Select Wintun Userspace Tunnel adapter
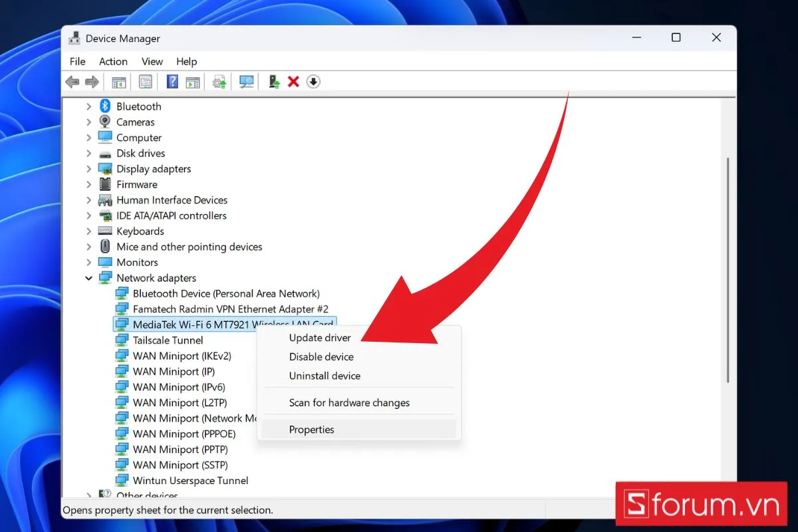This screenshot has width=798, height=532. (x=190, y=481)
